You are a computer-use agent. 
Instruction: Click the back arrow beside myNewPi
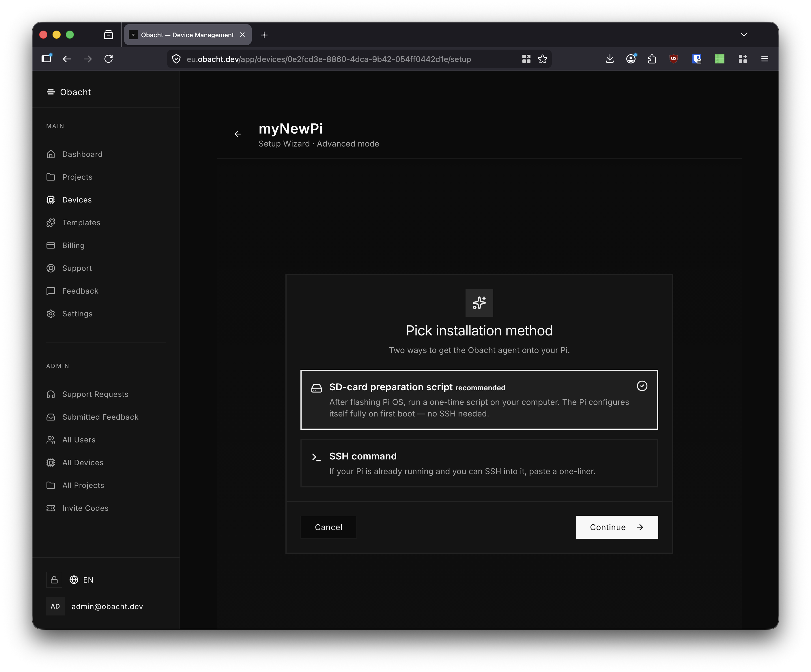tap(238, 134)
